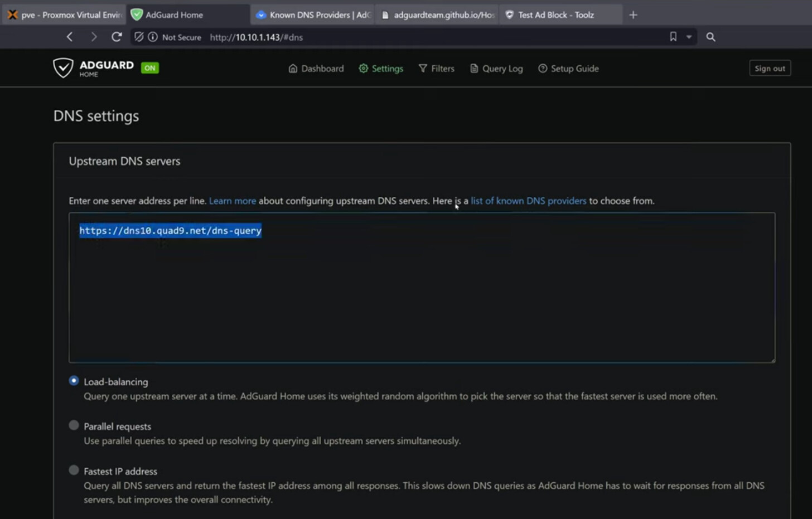Click the AdGuard Home shield logo
The height and width of the screenshot is (519, 812).
[63, 68]
